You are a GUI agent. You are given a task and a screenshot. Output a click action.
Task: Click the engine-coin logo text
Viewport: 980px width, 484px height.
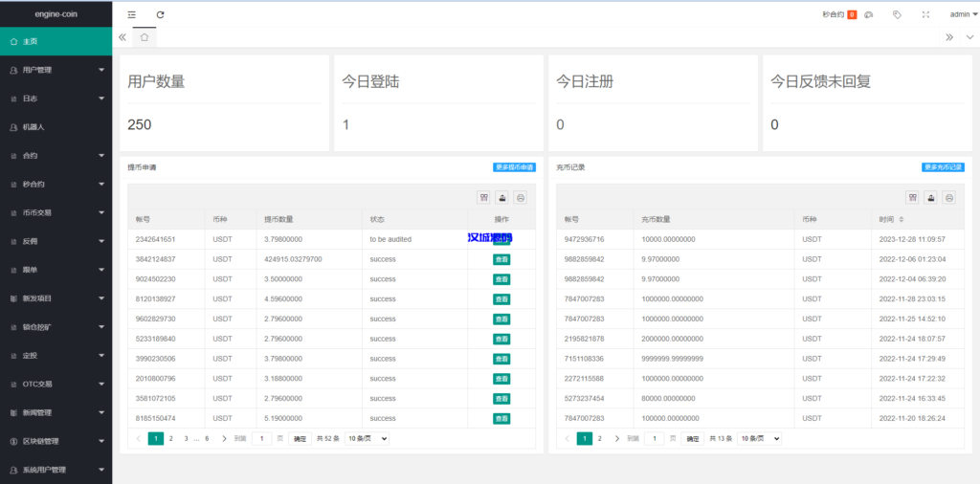click(56, 13)
